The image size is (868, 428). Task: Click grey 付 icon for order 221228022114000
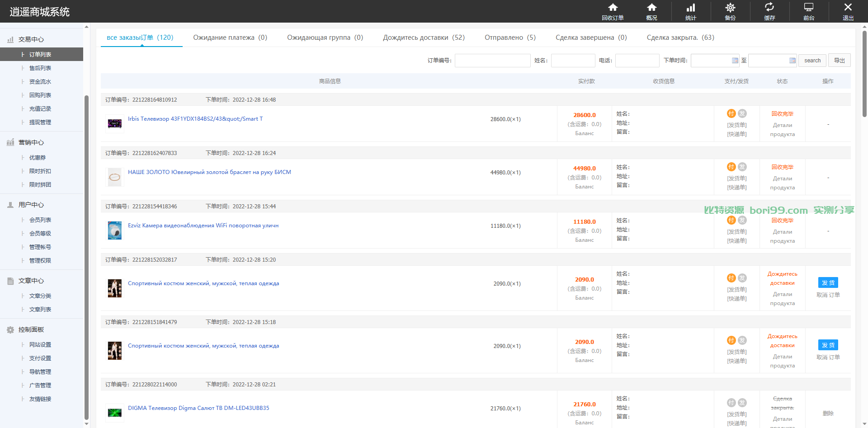(x=731, y=403)
